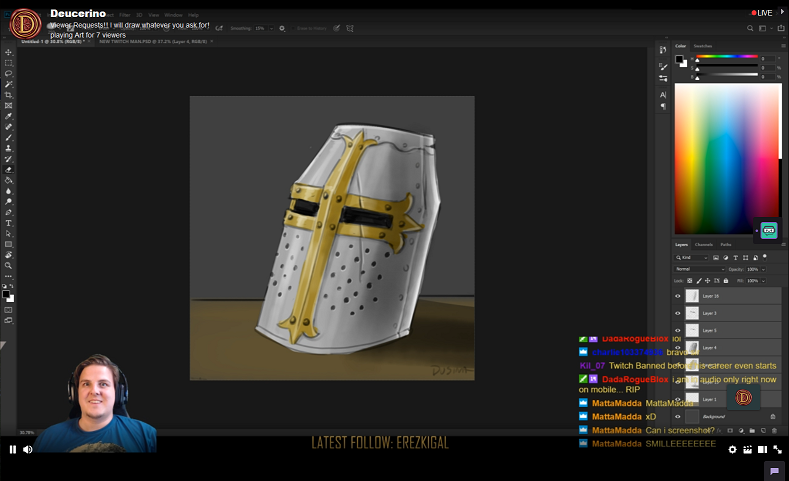
Task: Toggle theater mode
Action: [763, 449]
